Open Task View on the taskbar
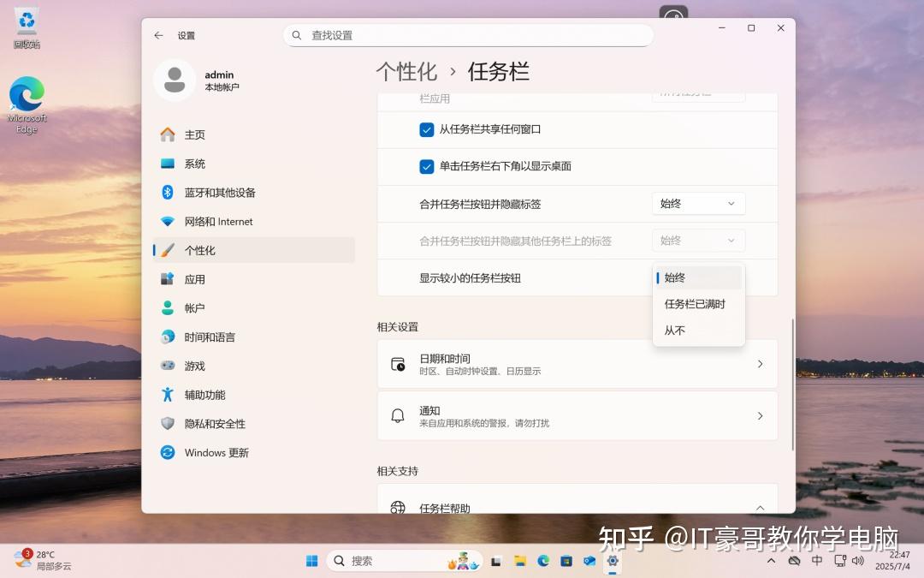 coord(495,561)
